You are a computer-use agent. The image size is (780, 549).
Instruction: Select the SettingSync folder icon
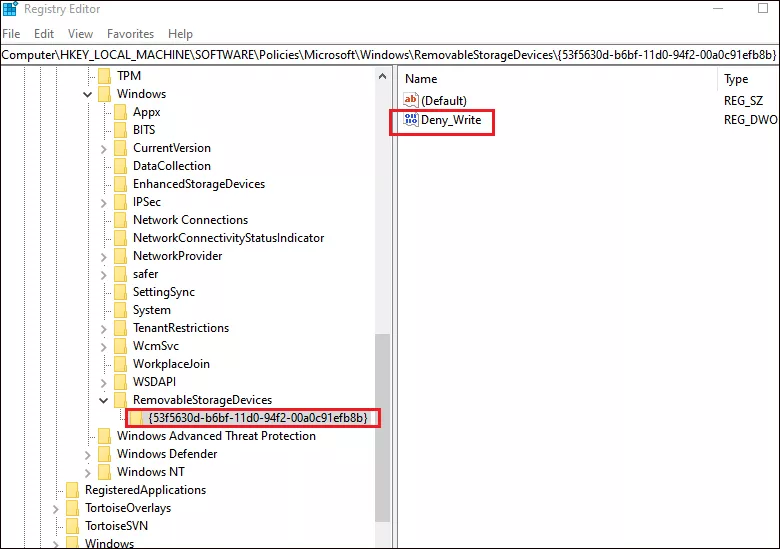[120, 292]
